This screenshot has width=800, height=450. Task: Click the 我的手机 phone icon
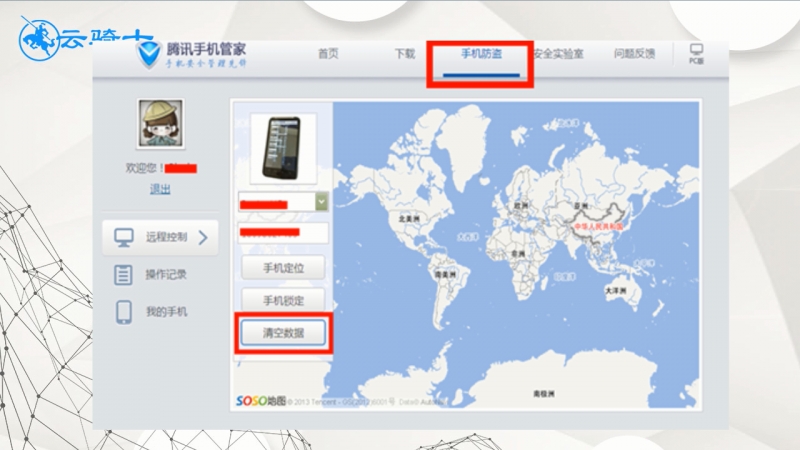123,312
